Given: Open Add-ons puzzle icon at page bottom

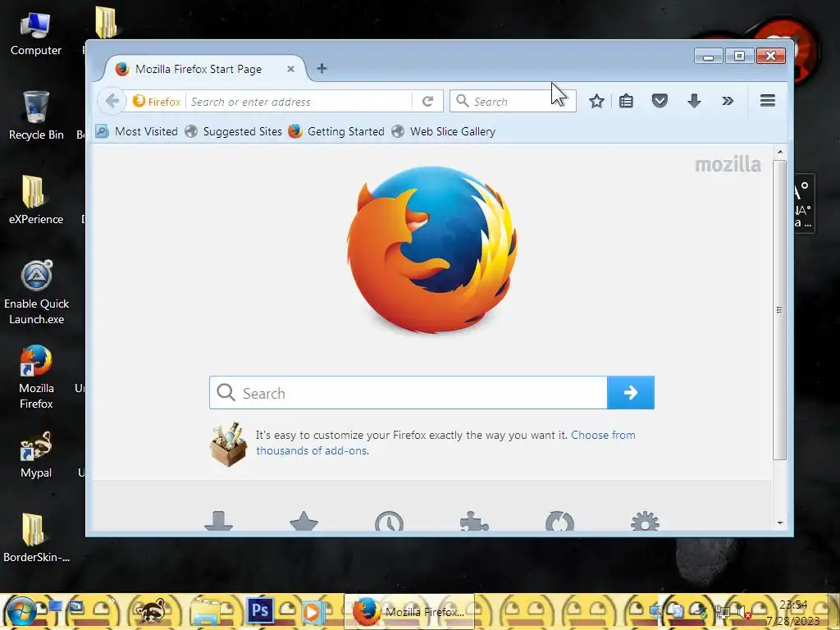Looking at the screenshot, I should tap(474, 521).
